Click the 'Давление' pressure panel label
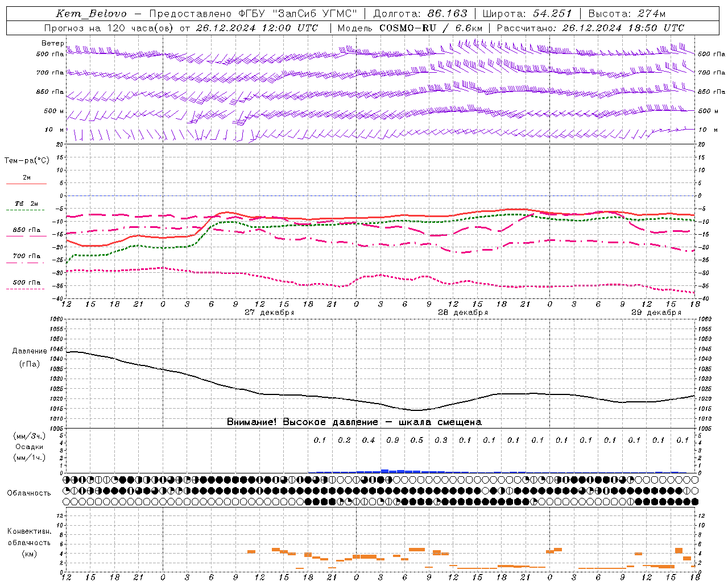 (29, 351)
